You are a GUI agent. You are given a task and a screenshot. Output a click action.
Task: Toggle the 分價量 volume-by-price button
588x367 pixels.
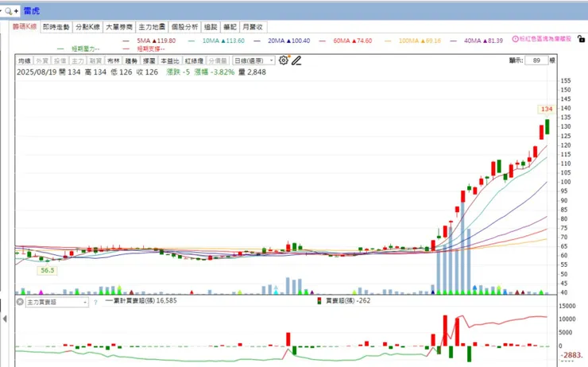click(218, 60)
